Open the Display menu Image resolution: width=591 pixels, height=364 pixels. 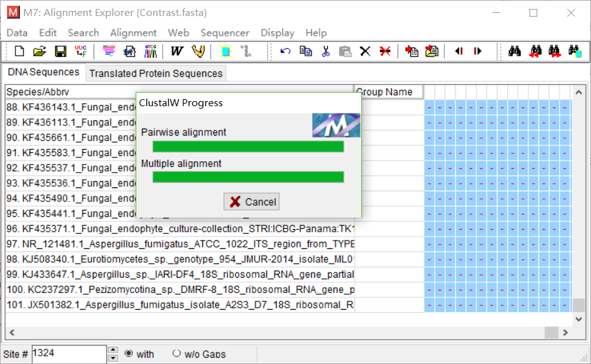click(x=277, y=33)
